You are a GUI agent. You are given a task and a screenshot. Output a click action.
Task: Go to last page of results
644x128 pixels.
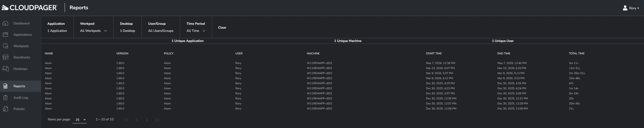tap(157, 120)
